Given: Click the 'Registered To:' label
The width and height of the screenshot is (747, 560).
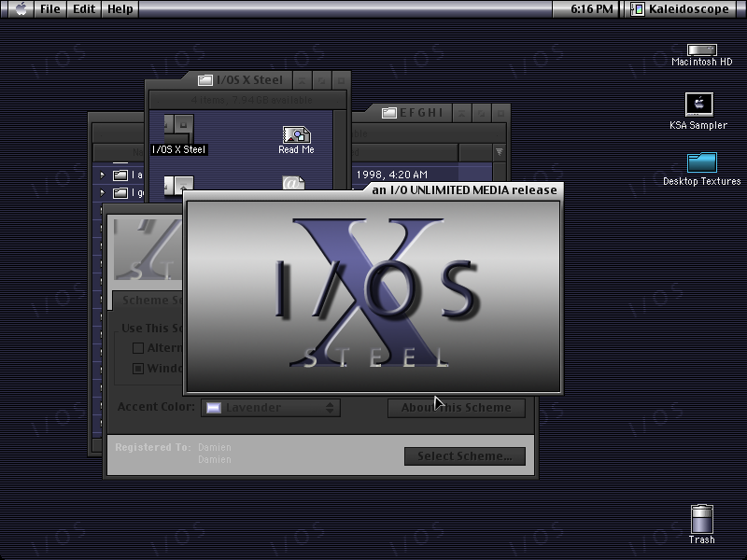Looking at the screenshot, I should [x=153, y=447].
